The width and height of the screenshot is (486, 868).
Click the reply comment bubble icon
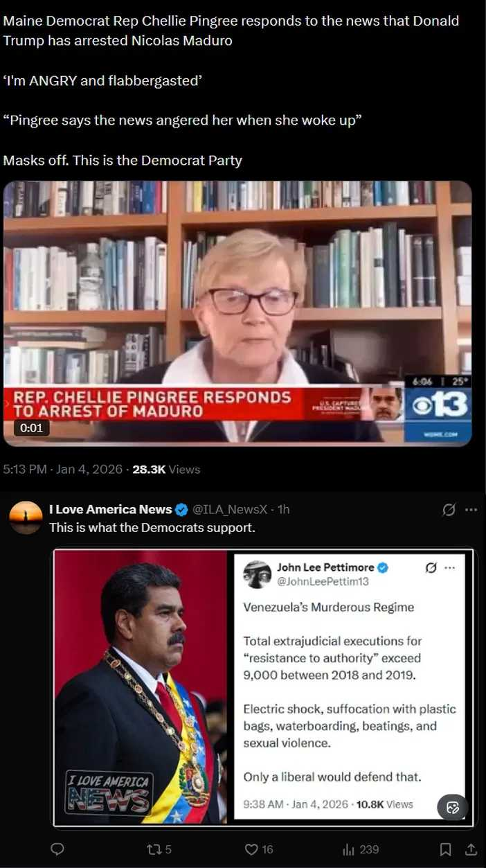[x=58, y=849]
